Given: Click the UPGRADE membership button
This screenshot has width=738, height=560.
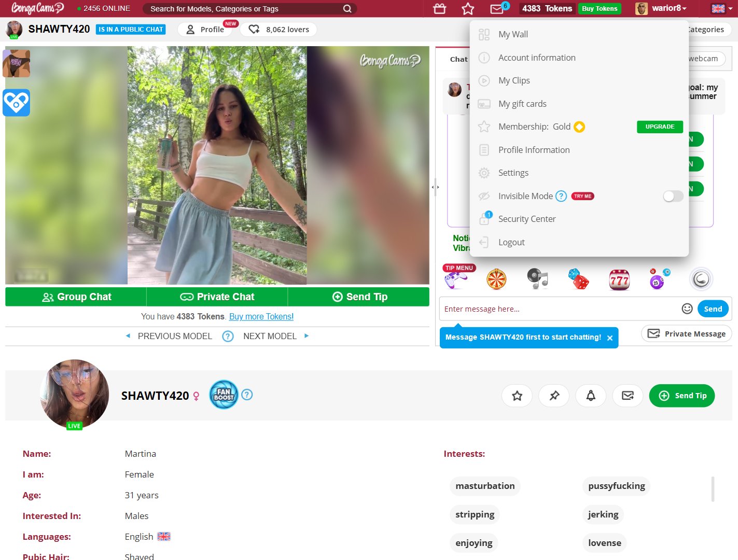Looking at the screenshot, I should (660, 127).
